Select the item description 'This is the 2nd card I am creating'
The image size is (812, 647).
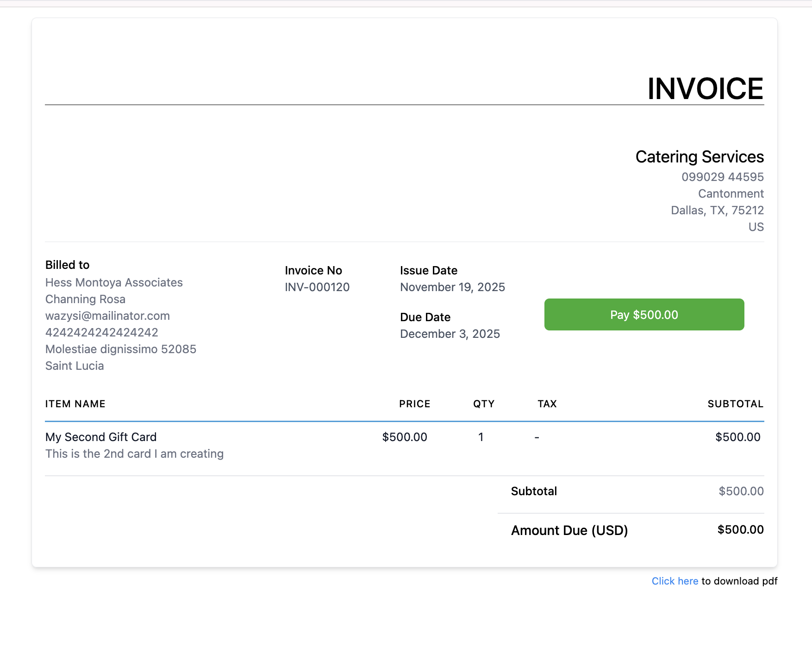click(x=134, y=454)
